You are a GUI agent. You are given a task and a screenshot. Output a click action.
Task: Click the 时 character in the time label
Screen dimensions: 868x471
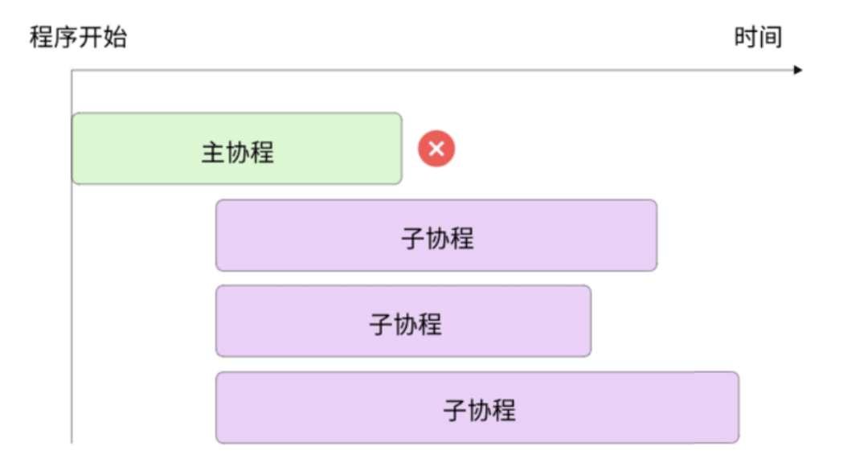click(x=746, y=37)
